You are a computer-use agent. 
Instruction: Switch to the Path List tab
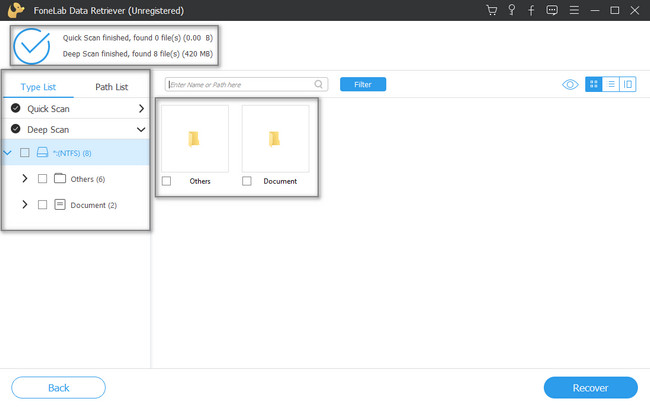coord(112,87)
